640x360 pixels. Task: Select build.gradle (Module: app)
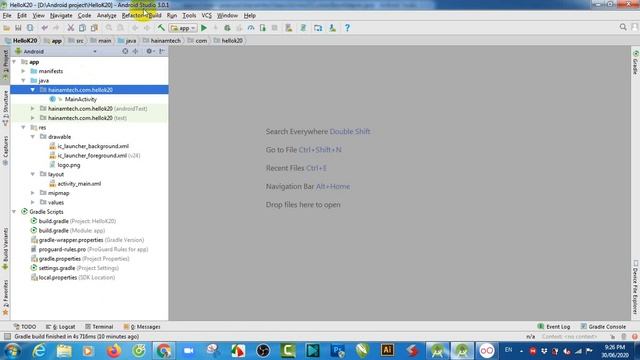click(71, 231)
